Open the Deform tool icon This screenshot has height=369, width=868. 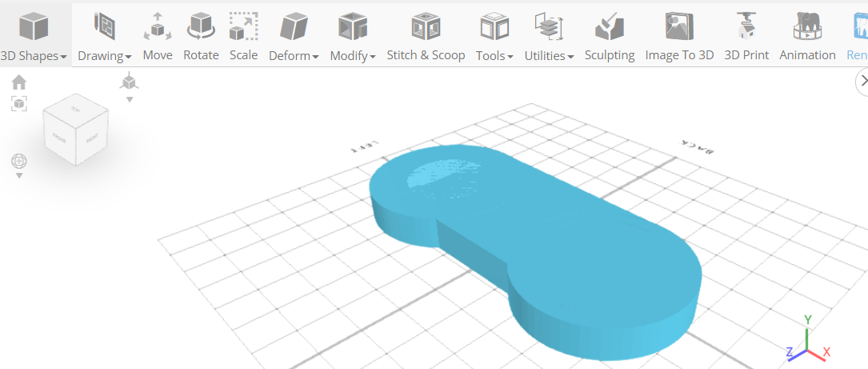pyautogui.click(x=294, y=26)
